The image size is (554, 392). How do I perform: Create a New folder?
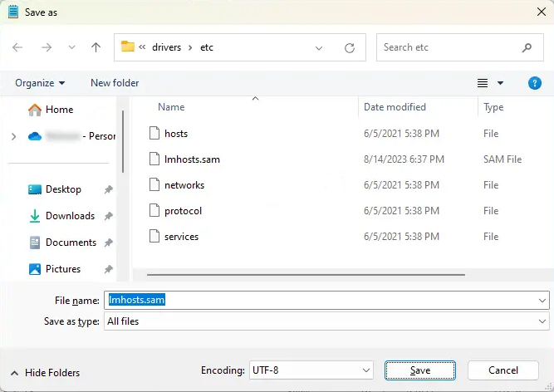[x=115, y=83]
